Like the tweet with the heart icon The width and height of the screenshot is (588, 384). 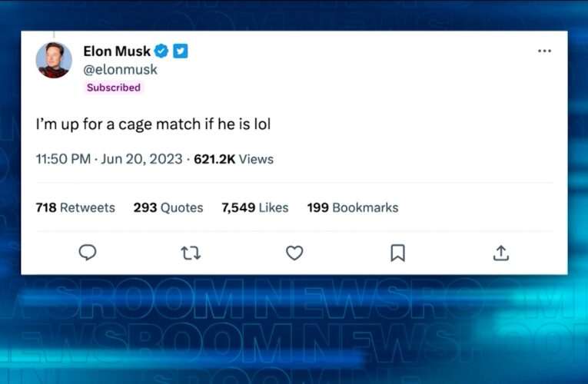click(294, 253)
